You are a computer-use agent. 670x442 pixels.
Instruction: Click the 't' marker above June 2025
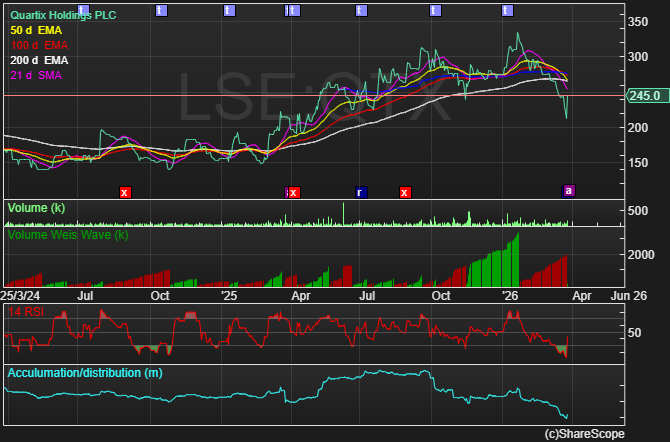pyautogui.click(x=359, y=10)
